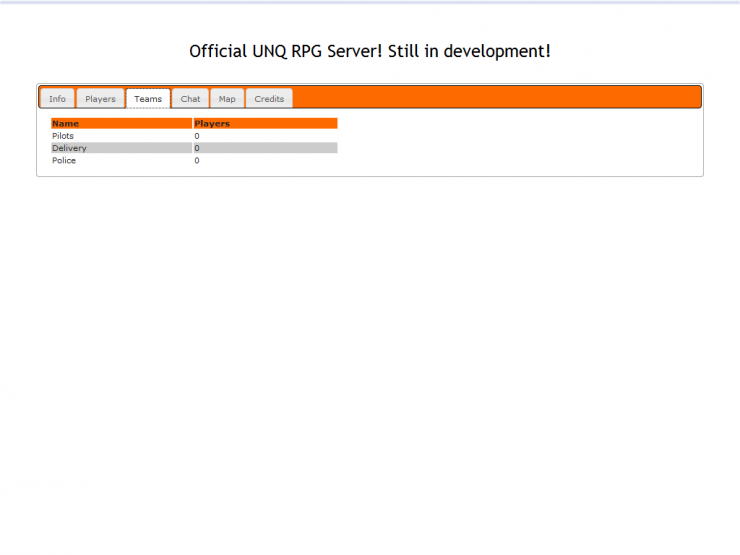Click the Players column header in table
The width and height of the screenshot is (740, 555).
[x=212, y=124]
